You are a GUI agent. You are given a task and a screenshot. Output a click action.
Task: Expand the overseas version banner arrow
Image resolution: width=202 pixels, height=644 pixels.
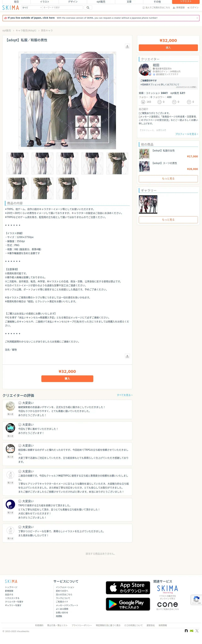coord(197,18)
